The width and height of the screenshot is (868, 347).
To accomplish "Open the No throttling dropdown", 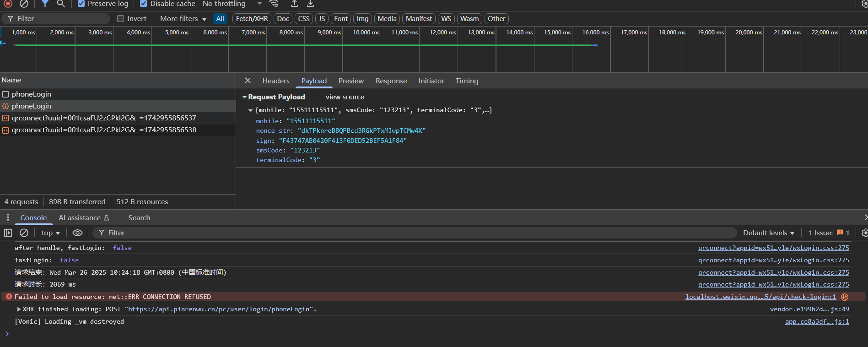I will pyautogui.click(x=232, y=4).
